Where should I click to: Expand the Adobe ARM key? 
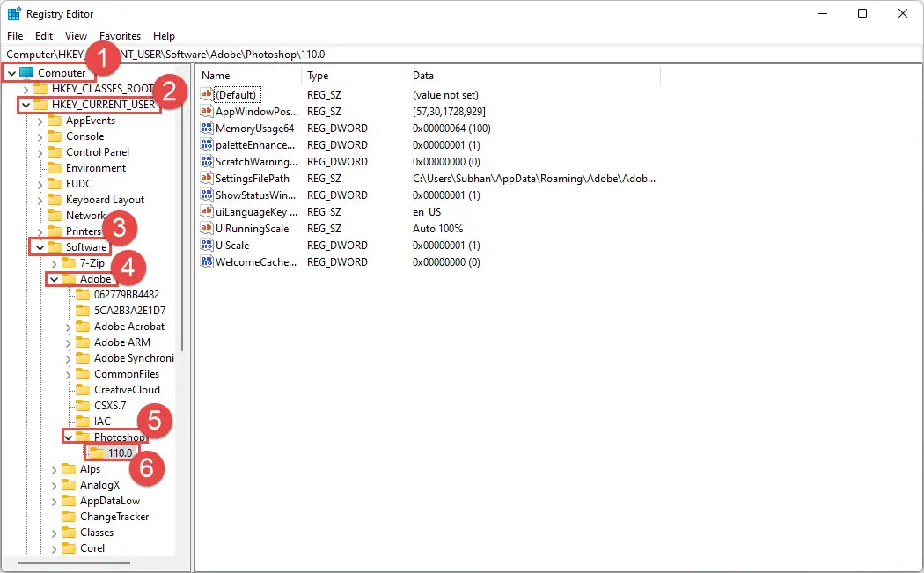[x=69, y=342]
